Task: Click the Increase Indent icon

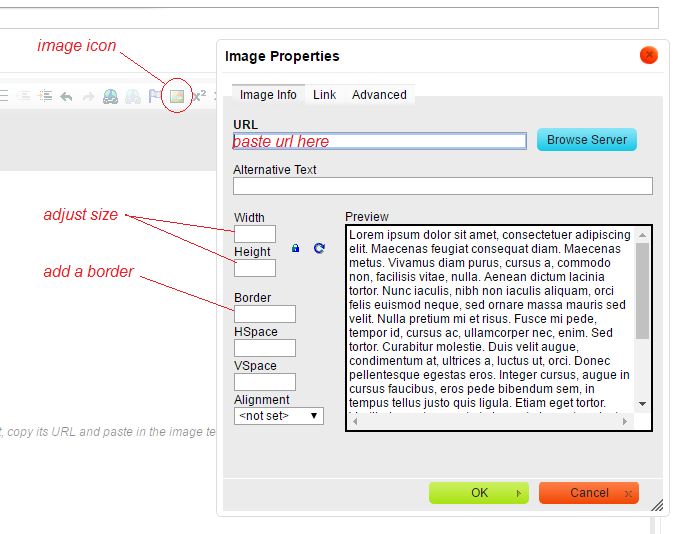Action: [45, 96]
